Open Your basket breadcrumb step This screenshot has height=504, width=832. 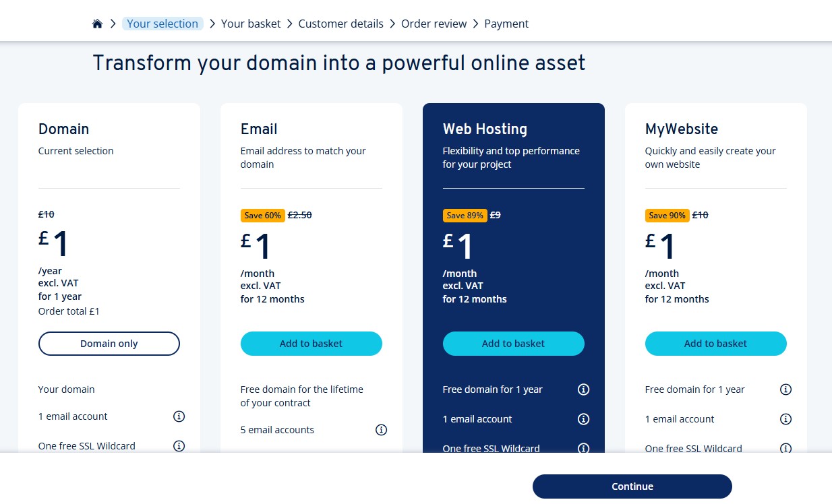click(x=251, y=24)
